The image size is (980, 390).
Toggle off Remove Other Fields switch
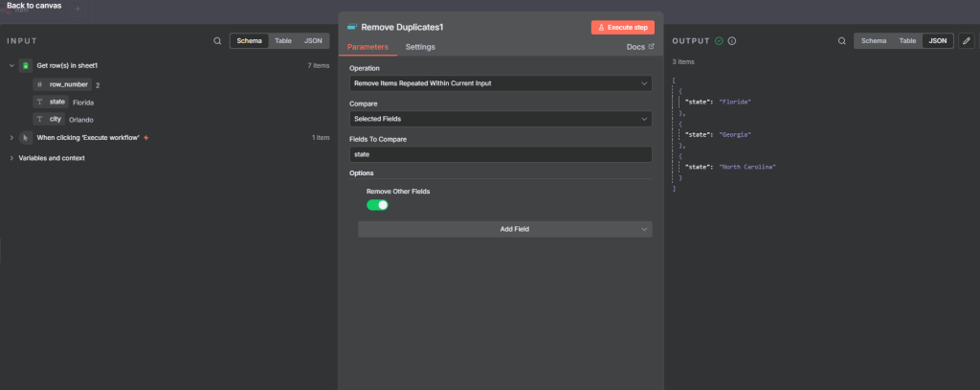[377, 204]
